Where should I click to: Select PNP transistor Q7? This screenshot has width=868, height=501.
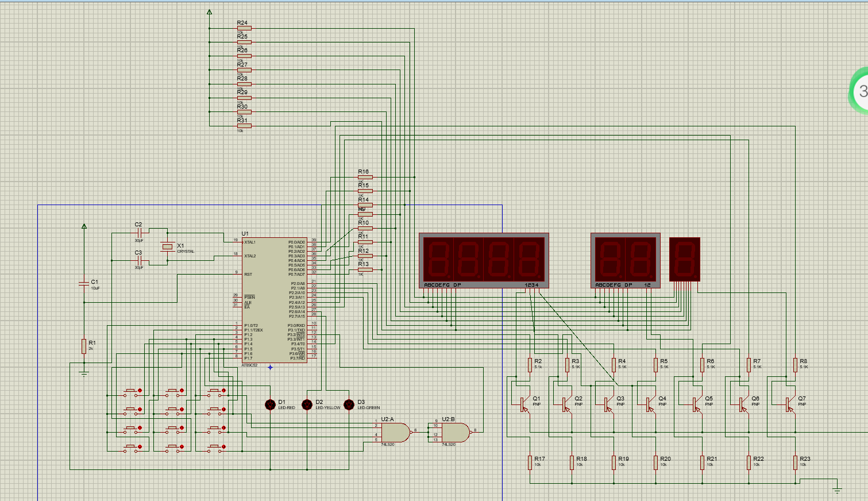point(789,404)
